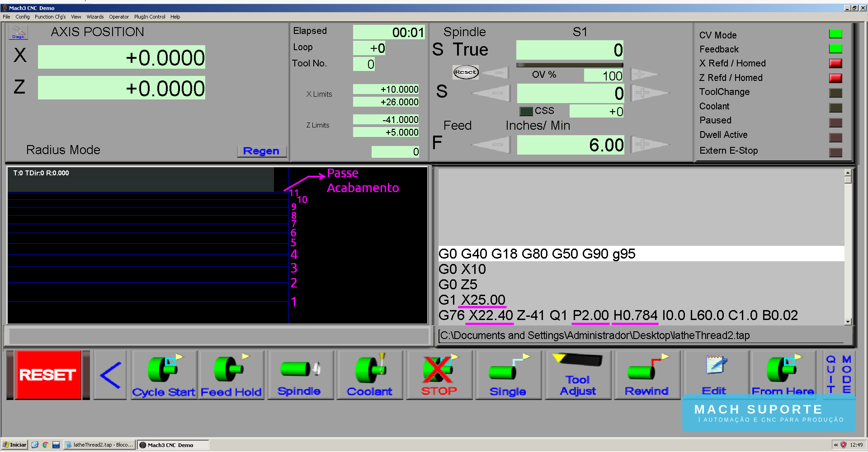Click the spindle override Reset button
Viewport: 868px width, 452px height.
coord(466,72)
